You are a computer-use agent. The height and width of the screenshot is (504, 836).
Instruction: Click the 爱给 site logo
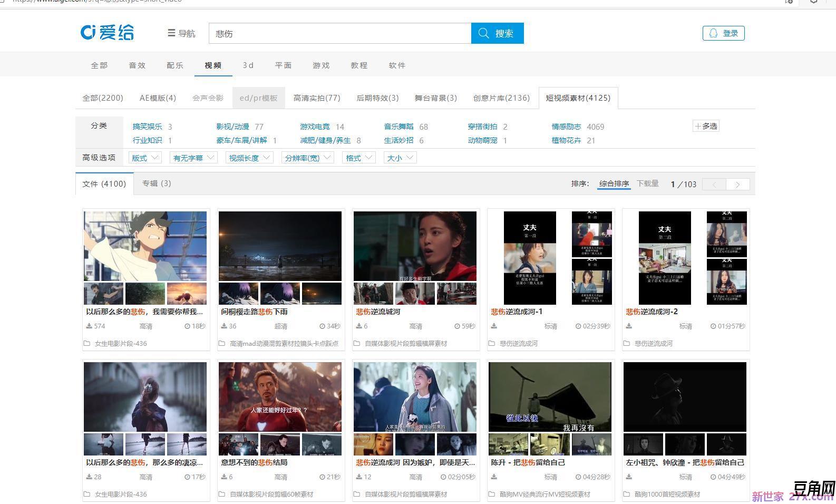tap(107, 33)
